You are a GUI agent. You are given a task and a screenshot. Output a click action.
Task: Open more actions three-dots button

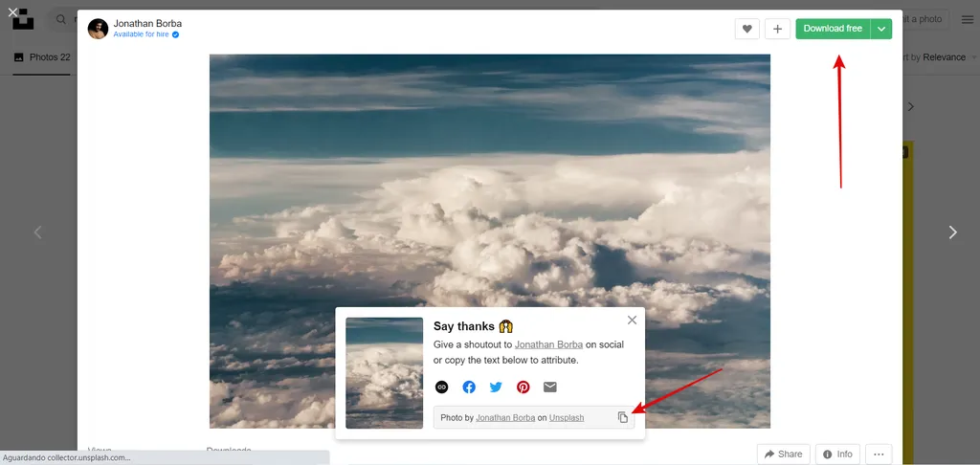879,454
